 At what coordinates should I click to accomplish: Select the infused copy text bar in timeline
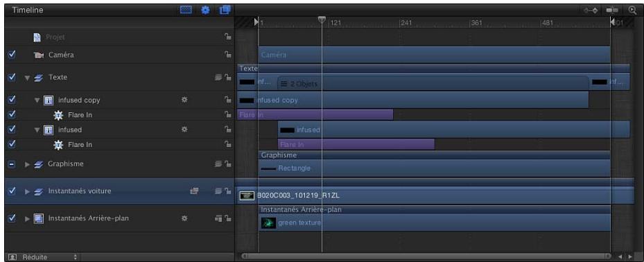[x=412, y=100]
